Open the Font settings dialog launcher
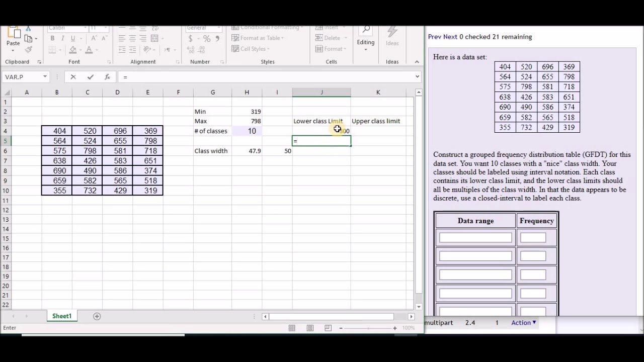 tap(109, 62)
